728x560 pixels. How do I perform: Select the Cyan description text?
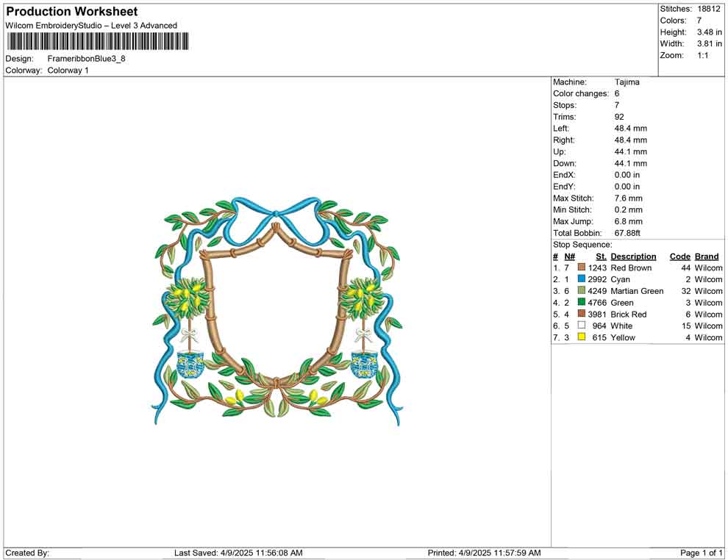click(x=621, y=279)
